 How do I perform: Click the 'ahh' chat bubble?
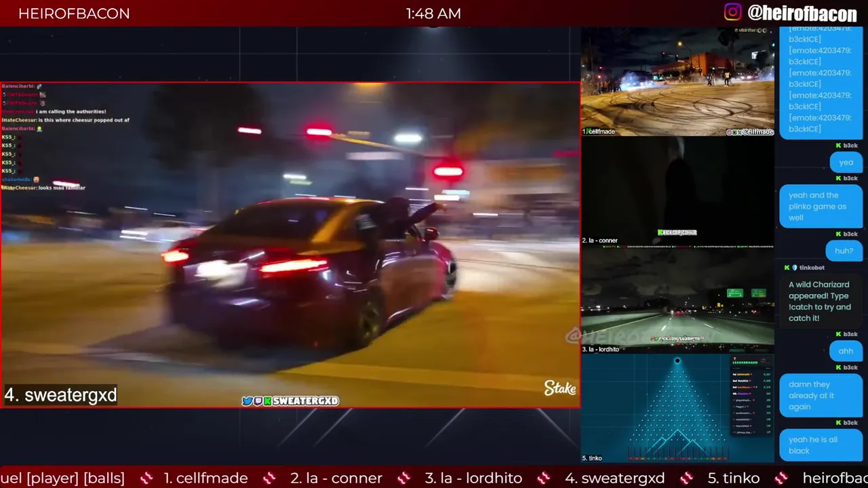[x=846, y=350]
